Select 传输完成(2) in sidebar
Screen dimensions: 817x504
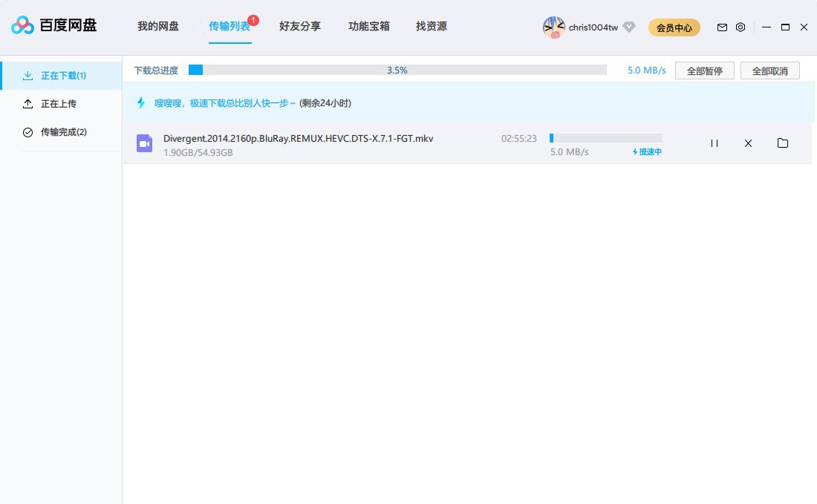tap(62, 131)
